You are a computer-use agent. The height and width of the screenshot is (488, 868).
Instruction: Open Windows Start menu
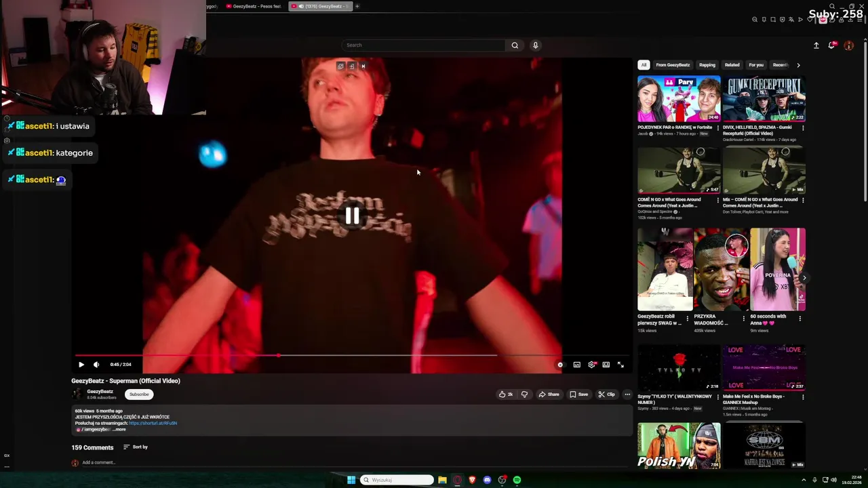(351, 480)
